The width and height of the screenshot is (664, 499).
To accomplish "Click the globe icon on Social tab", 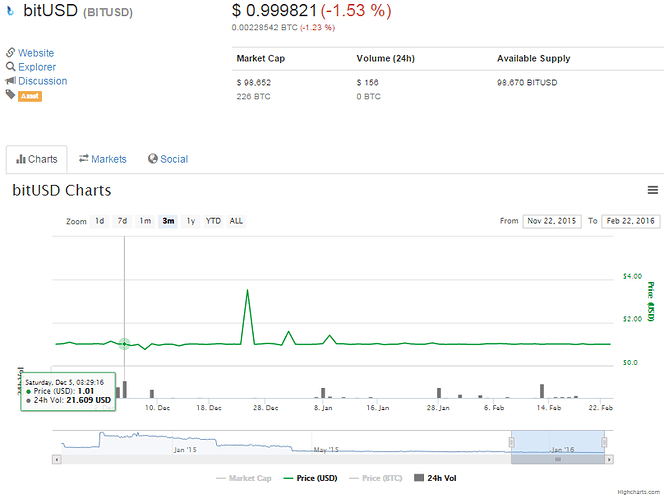I will [x=152, y=158].
